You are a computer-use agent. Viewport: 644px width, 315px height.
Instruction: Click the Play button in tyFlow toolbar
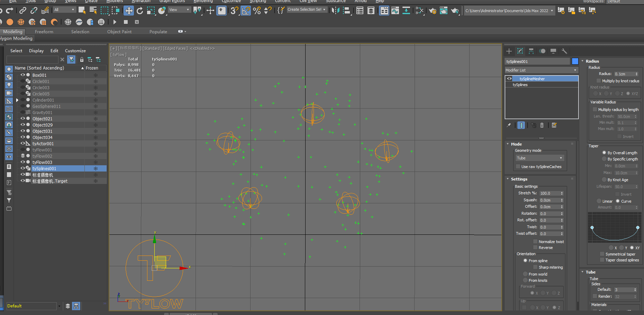[115, 22]
